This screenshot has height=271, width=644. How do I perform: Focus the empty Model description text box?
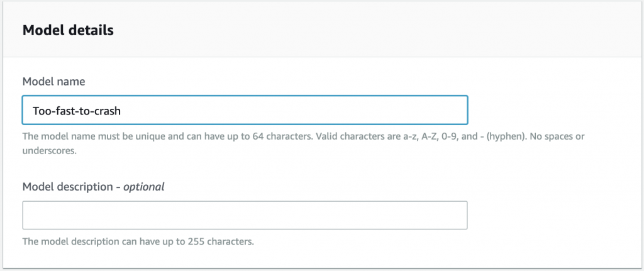(x=245, y=215)
